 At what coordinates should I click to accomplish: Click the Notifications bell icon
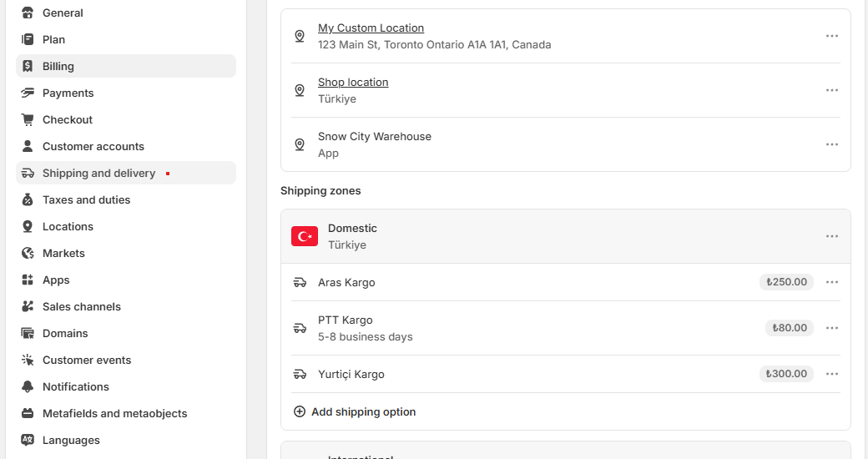28,386
